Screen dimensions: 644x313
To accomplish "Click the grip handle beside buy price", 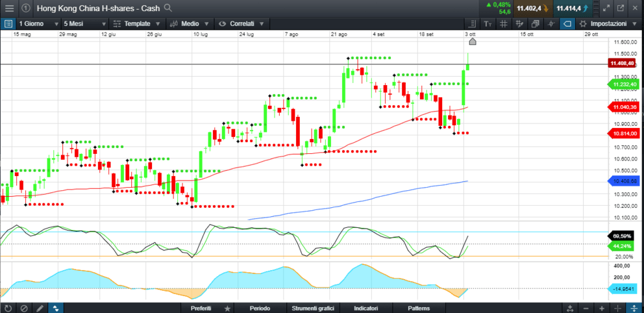I will 595,8.
